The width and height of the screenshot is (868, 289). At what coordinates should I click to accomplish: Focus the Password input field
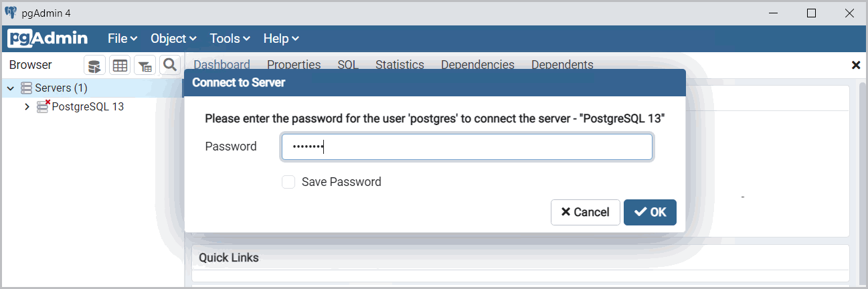pyautogui.click(x=466, y=147)
